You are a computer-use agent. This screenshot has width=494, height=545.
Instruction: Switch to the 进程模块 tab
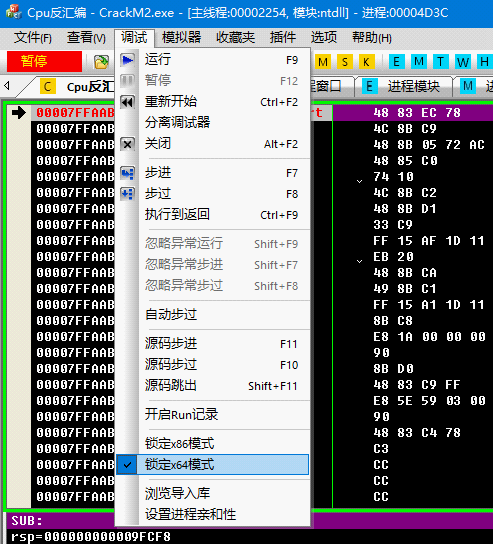[405, 86]
